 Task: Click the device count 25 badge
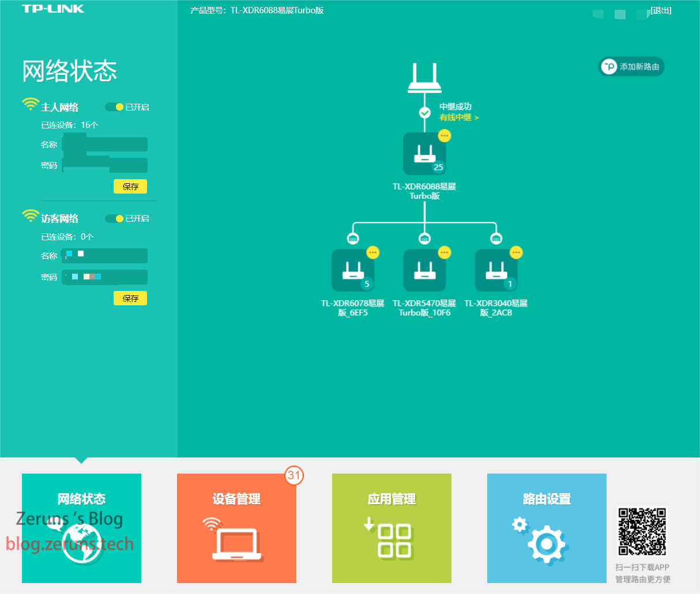(x=438, y=167)
